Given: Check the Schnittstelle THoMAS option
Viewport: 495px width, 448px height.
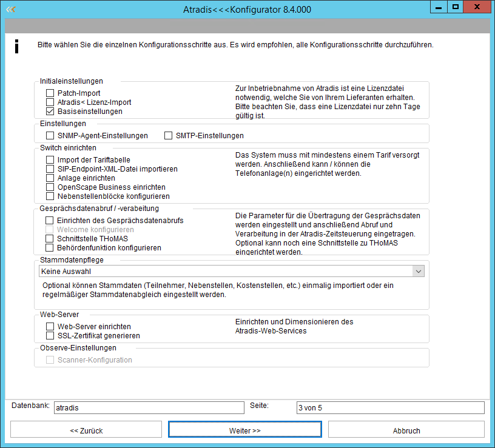Looking at the screenshot, I should (49, 239).
